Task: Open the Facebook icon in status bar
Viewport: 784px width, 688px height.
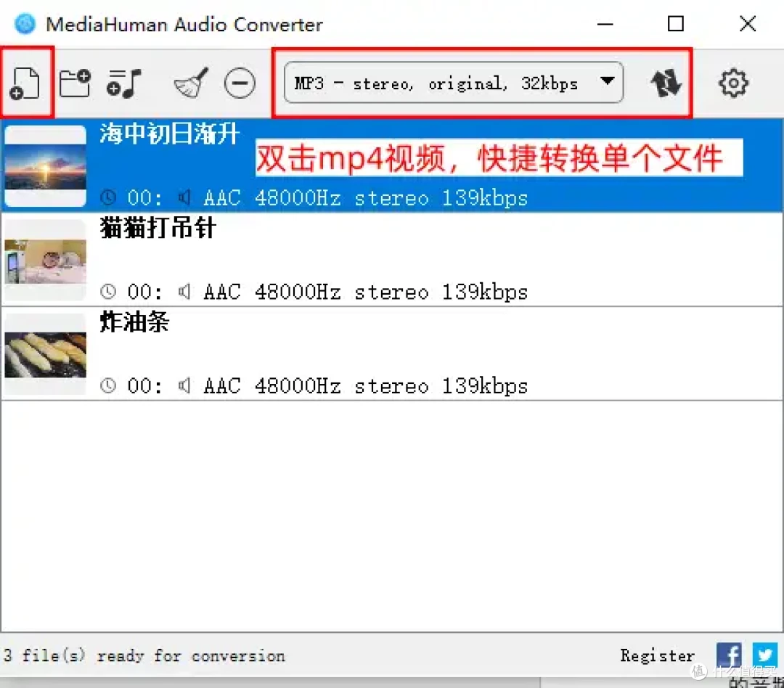Action: click(729, 655)
